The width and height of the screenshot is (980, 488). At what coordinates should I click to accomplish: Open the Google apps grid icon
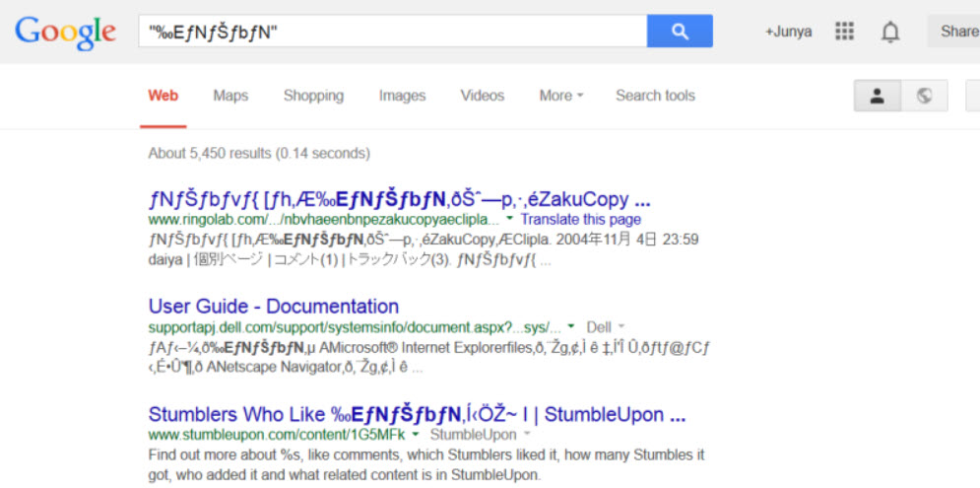pos(844,32)
